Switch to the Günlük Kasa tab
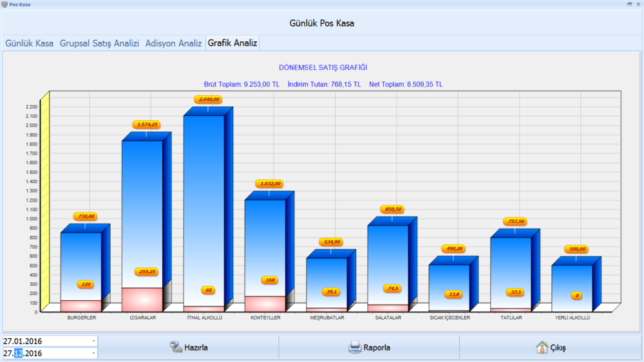The width and height of the screenshot is (644, 362). point(30,44)
